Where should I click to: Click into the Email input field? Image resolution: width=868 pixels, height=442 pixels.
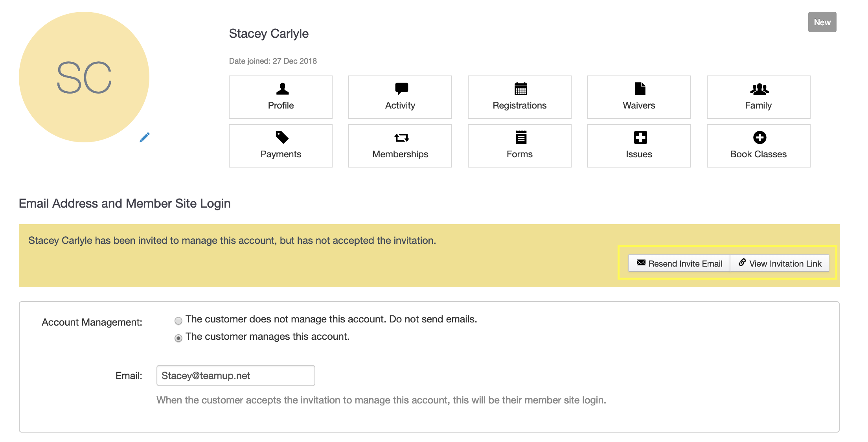click(235, 376)
